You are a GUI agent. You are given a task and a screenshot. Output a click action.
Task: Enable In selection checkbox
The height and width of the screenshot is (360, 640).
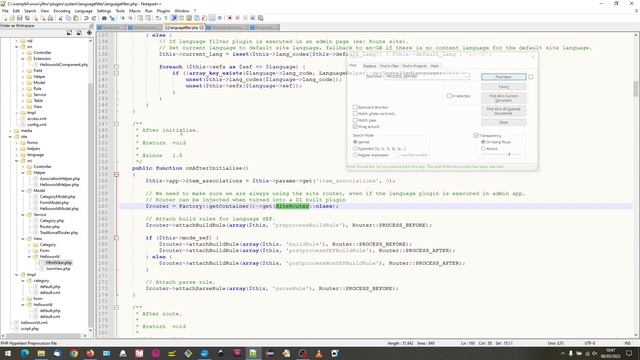449,96
